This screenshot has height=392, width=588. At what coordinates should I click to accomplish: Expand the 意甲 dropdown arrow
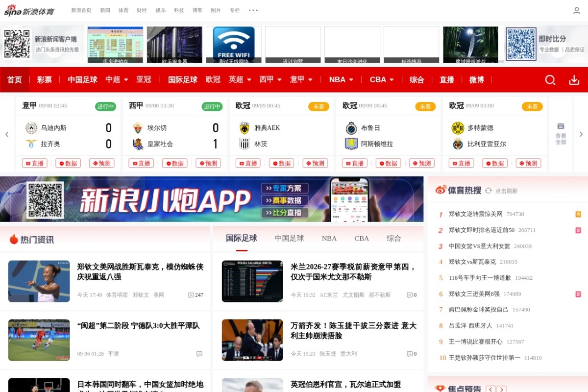click(310, 79)
